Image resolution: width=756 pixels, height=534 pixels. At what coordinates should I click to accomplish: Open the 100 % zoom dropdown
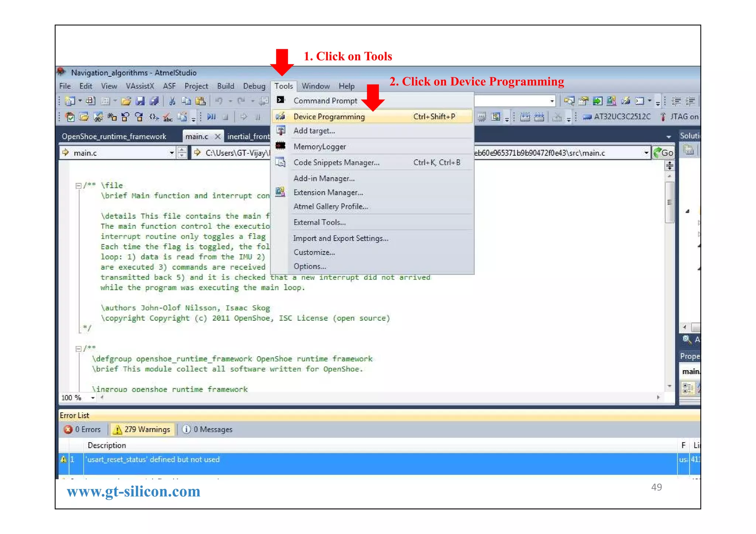tap(93, 397)
